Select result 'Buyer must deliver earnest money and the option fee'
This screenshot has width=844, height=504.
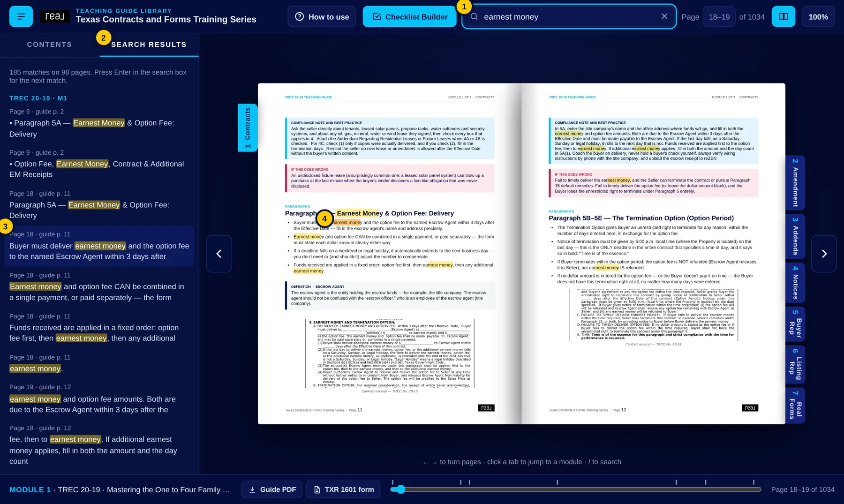(x=99, y=246)
